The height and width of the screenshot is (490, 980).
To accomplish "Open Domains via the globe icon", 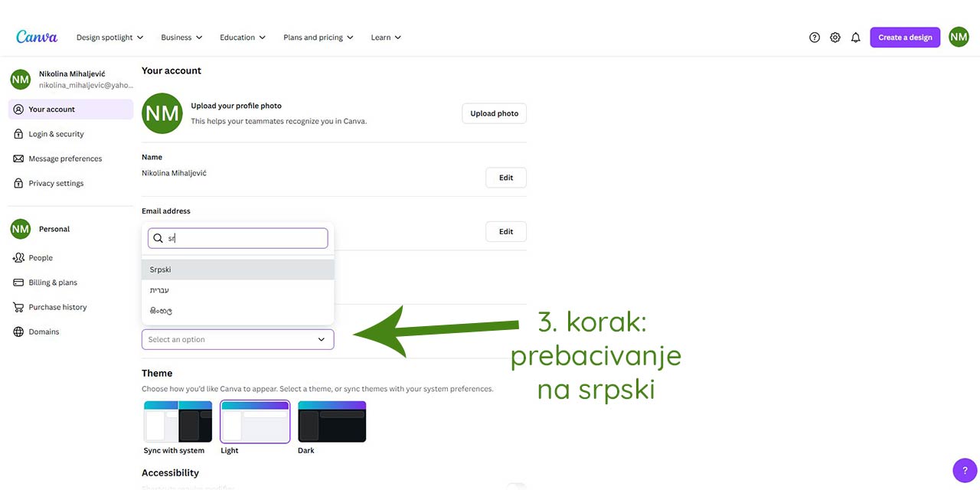I will 18,332.
